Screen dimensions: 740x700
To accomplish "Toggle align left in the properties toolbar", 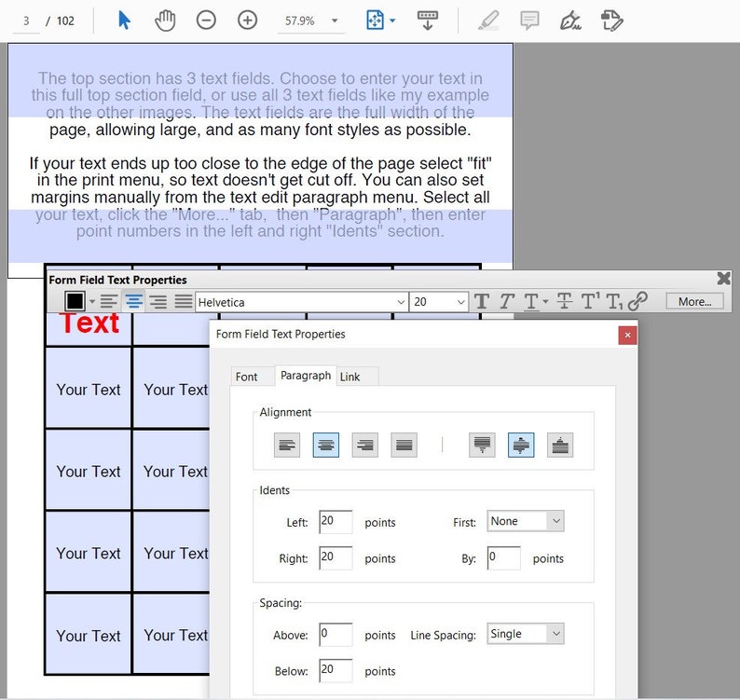I will click(108, 301).
